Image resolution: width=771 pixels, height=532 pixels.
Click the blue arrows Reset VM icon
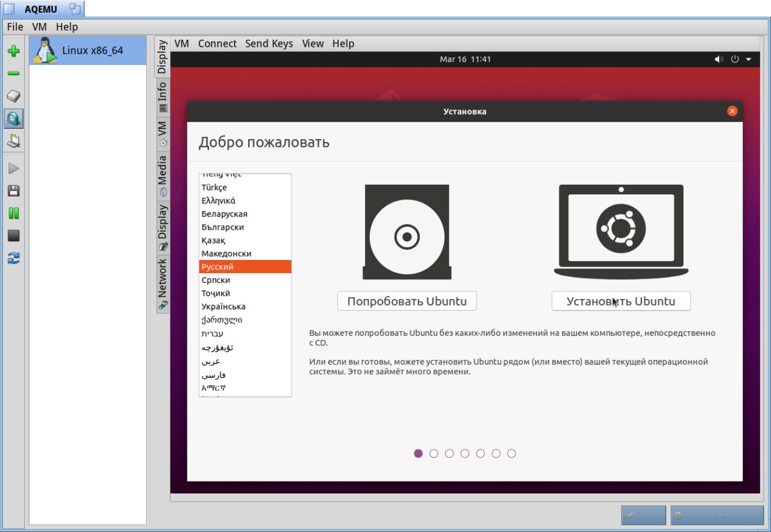pos(13,258)
